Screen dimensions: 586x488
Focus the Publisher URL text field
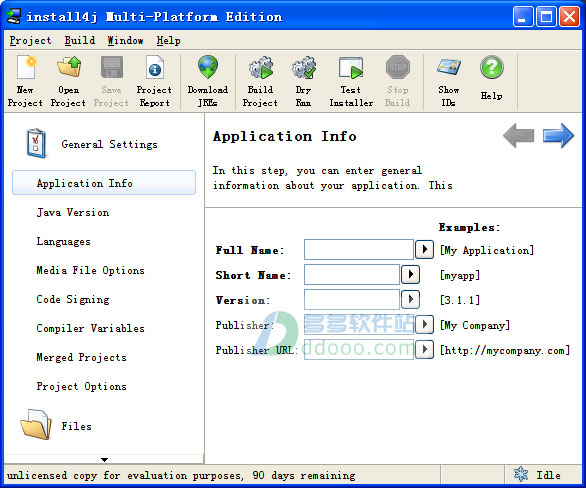pyautogui.click(x=359, y=349)
